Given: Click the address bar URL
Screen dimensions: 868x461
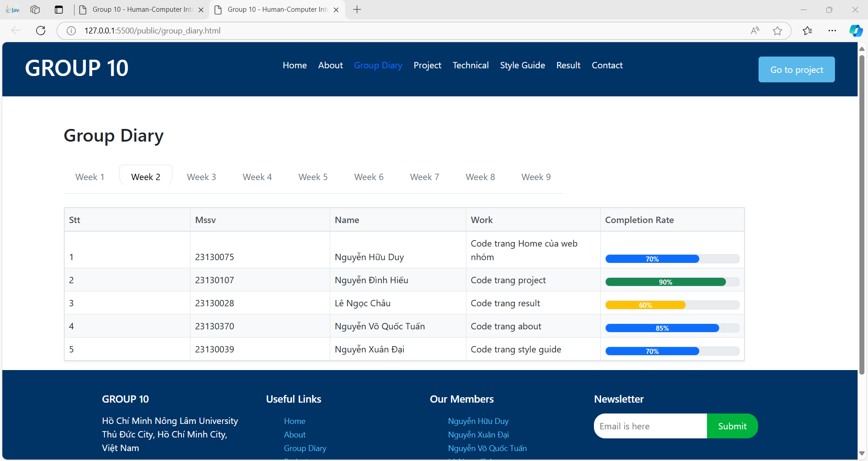Looking at the screenshot, I should [152, 31].
